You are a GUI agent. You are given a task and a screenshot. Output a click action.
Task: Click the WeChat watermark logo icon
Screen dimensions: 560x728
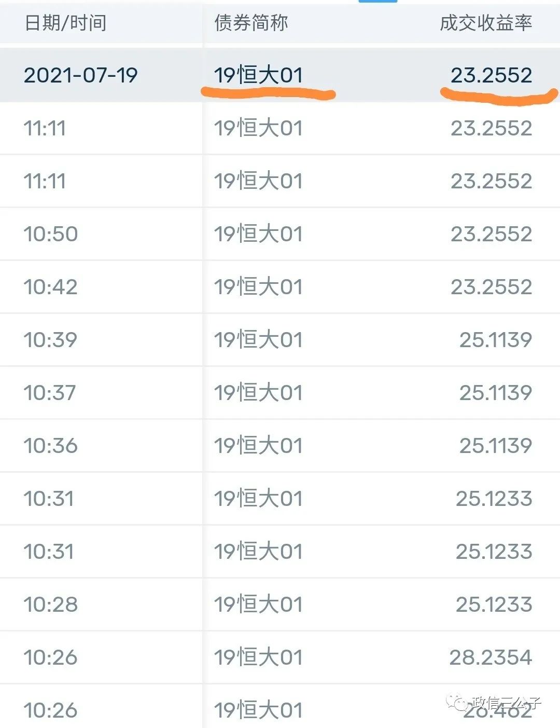(459, 702)
